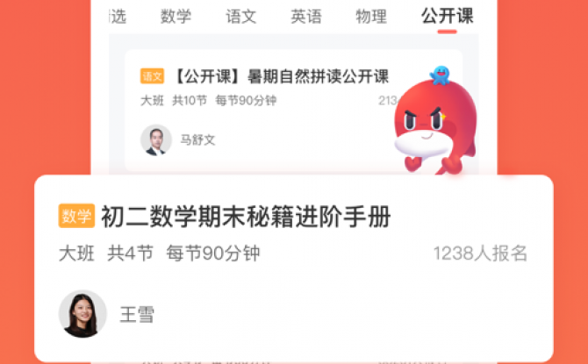
Task: Tap teacher 王雪's avatar photo
Action: coord(82,314)
